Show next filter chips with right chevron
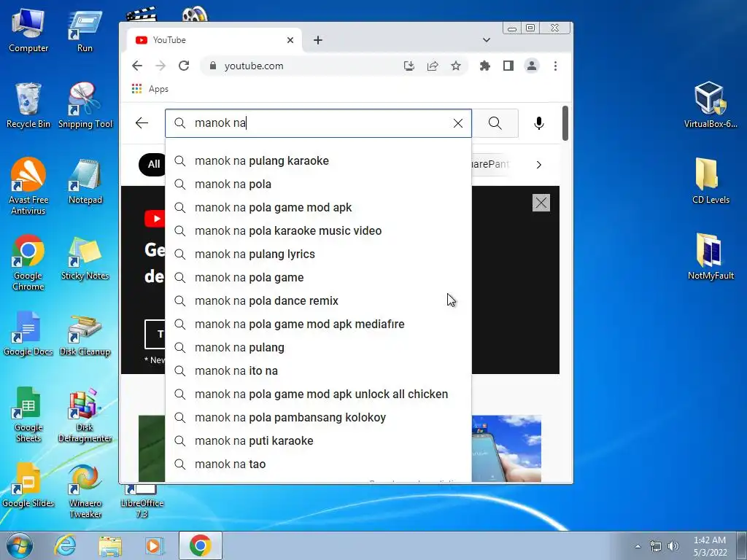The image size is (747, 560). pyautogui.click(x=539, y=165)
